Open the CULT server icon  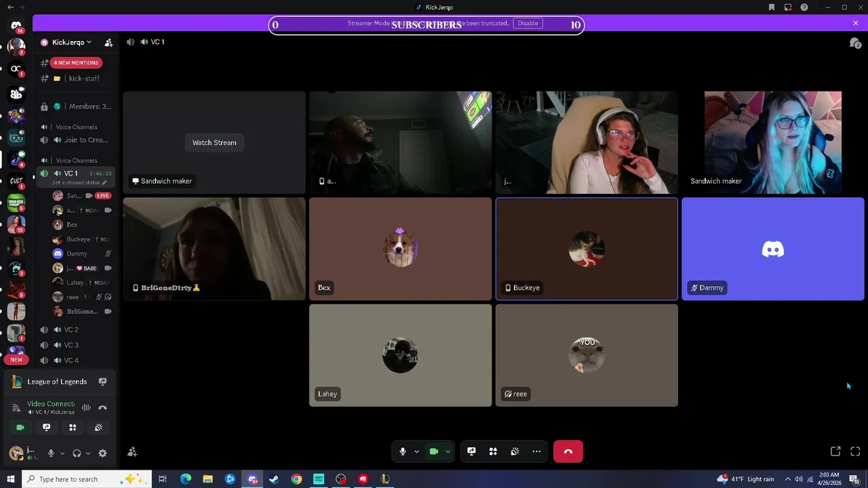pyautogui.click(x=16, y=181)
